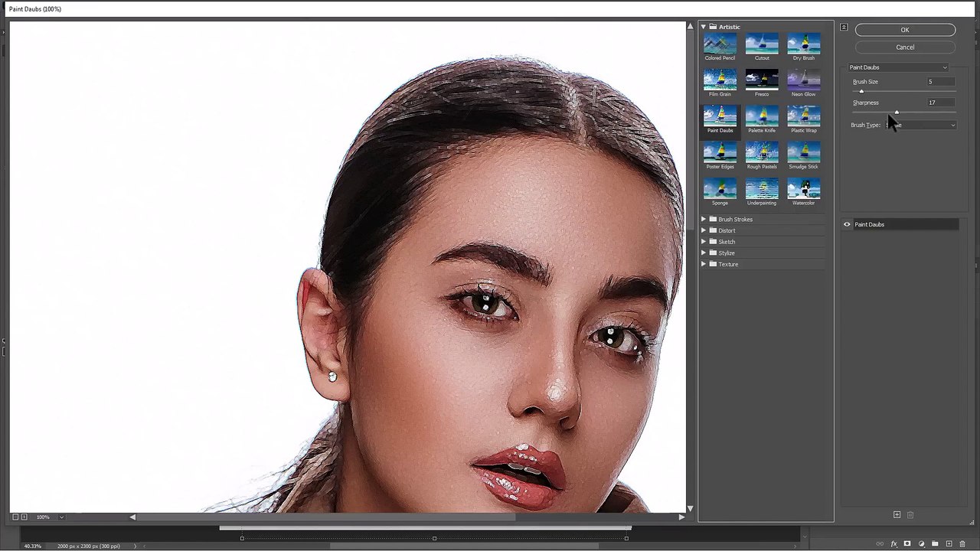Click the delete effect layer trash icon
This screenshot has height=551, width=980.
(x=910, y=515)
